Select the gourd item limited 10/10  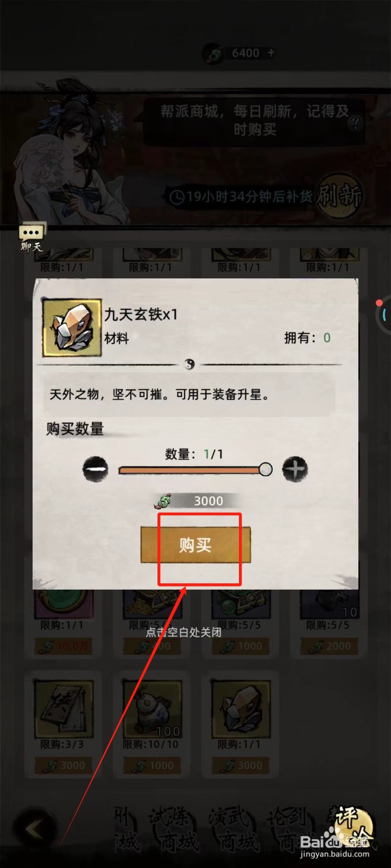[151, 722]
